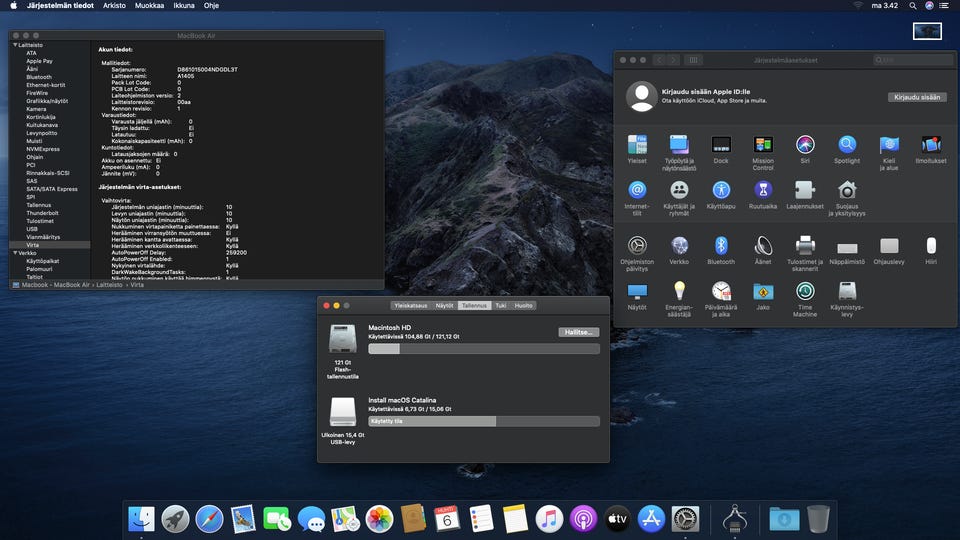
Task: Open Käyttäjät ja ryhmät settings
Action: [x=679, y=190]
